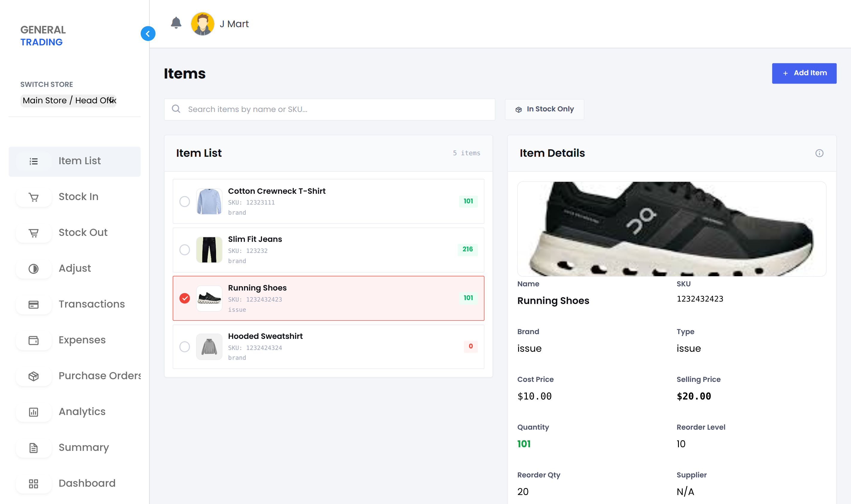The width and height of the screenshot is (851, 504).
Task: Click Supplier value N/A
Action: coord(685,492)
